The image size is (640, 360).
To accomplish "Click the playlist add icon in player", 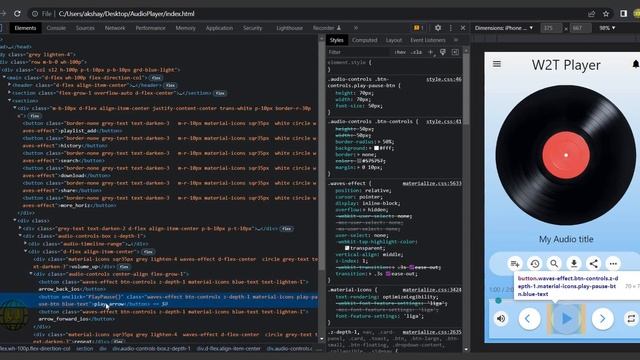I will point(515,264).
